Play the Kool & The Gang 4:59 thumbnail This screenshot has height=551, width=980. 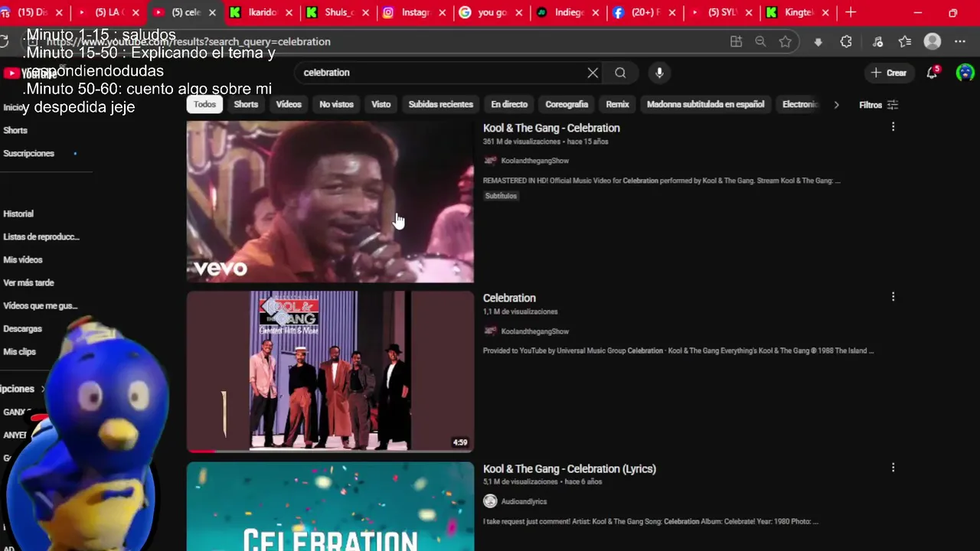coord(330,372)
